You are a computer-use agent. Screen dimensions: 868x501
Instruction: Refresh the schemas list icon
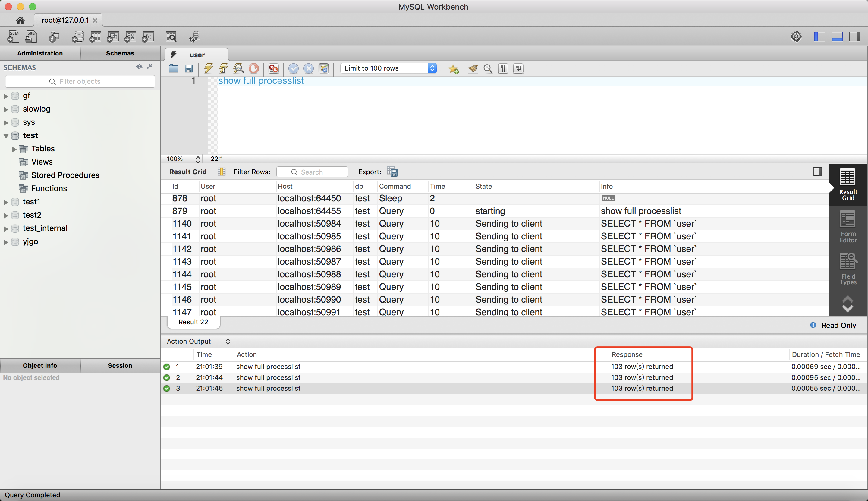(139, 67)
